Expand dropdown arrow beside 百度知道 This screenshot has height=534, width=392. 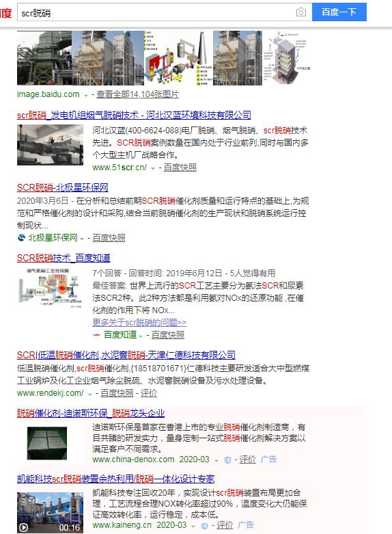141,336
